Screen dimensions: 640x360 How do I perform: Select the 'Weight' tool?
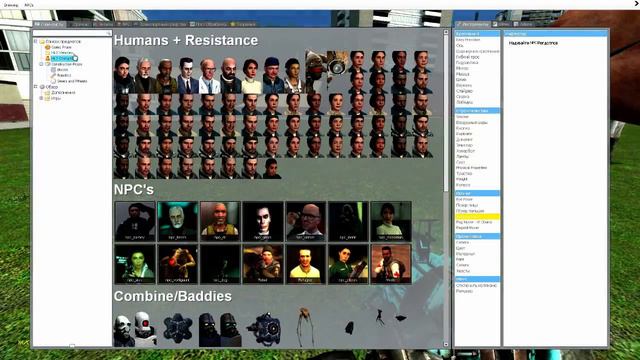[x=462, y=179]
